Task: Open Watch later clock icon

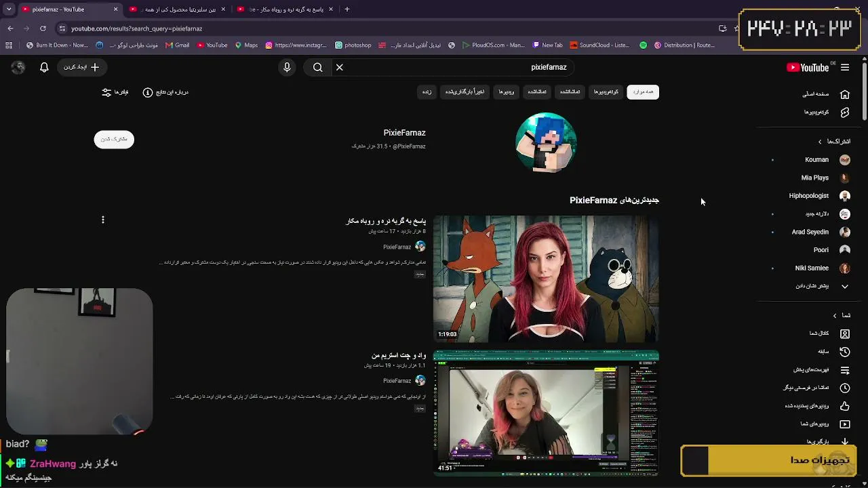Action: point(845,388)
